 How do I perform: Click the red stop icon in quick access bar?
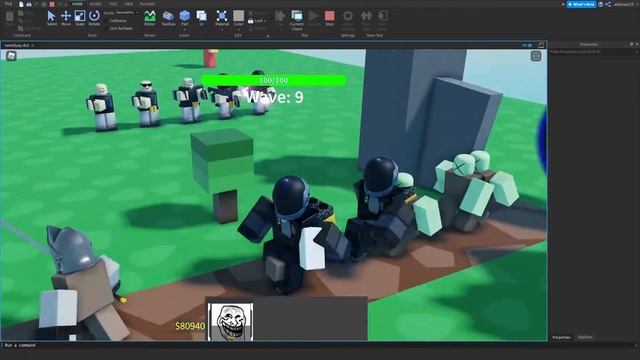[52, 4]
